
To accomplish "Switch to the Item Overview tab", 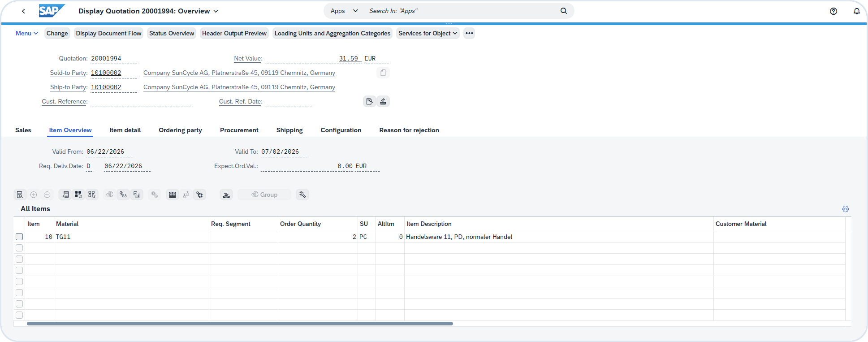I will coord(70,130).
